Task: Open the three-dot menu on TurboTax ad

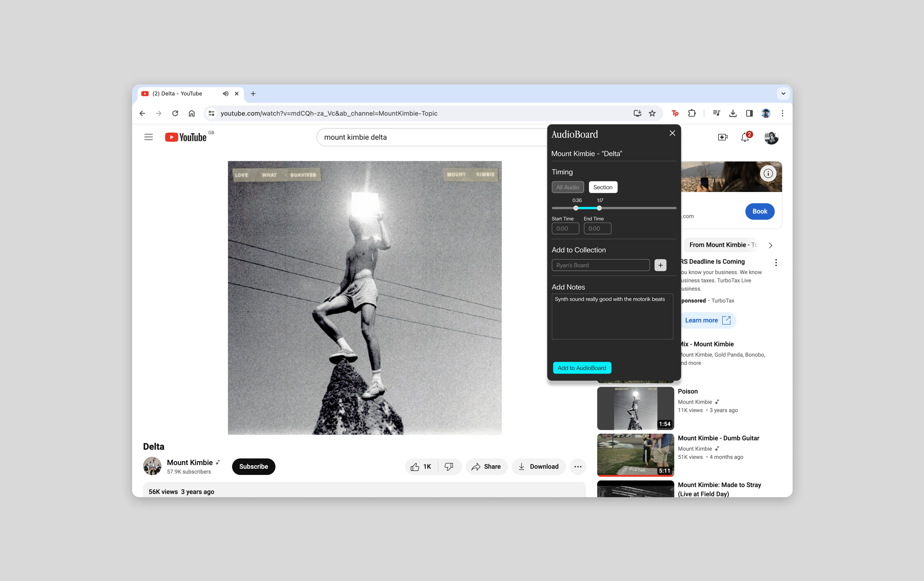Action: coord(776,262)
